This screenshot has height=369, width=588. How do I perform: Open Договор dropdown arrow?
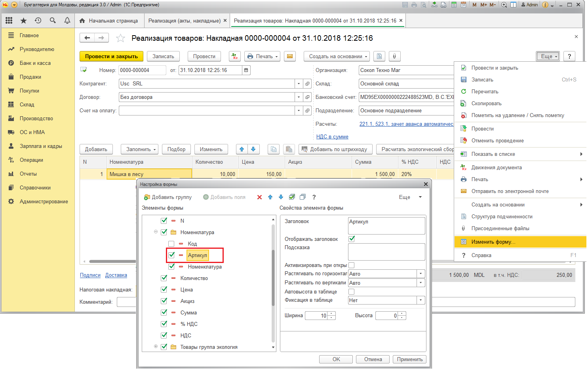(299, 97)
